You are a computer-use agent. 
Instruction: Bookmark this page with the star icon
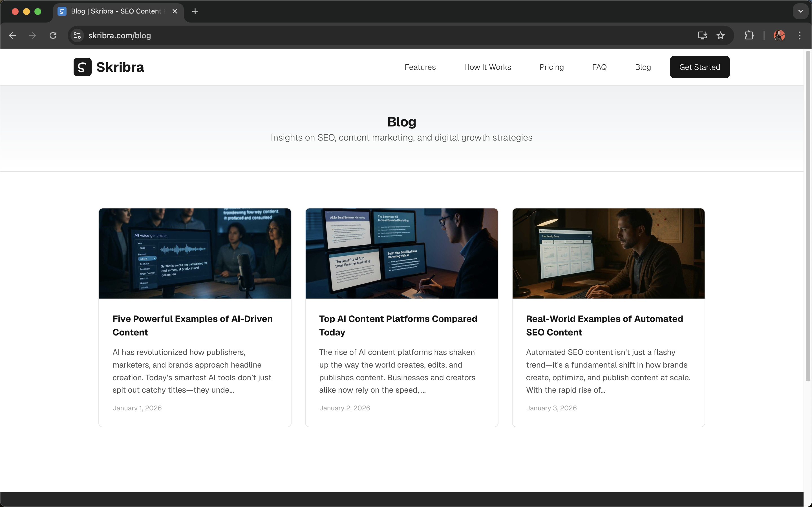tap(720, 35)
